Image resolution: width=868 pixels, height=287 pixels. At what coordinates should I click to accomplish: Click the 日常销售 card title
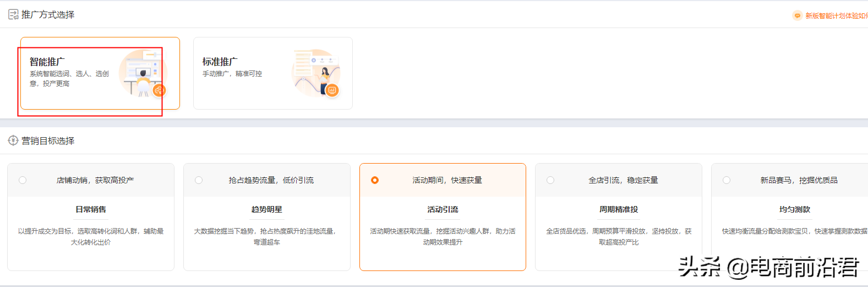(x=91, y=209)
